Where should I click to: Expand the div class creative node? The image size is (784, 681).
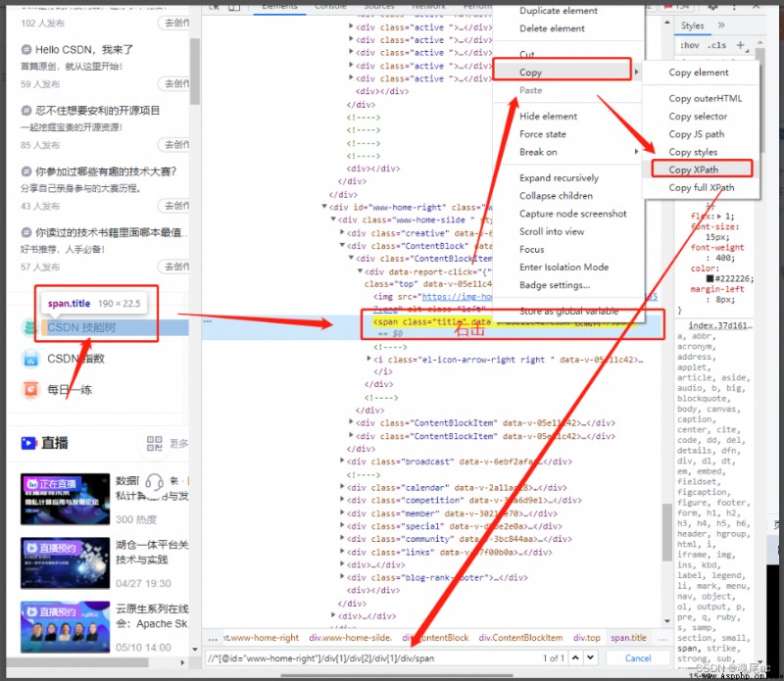(342, 232)
